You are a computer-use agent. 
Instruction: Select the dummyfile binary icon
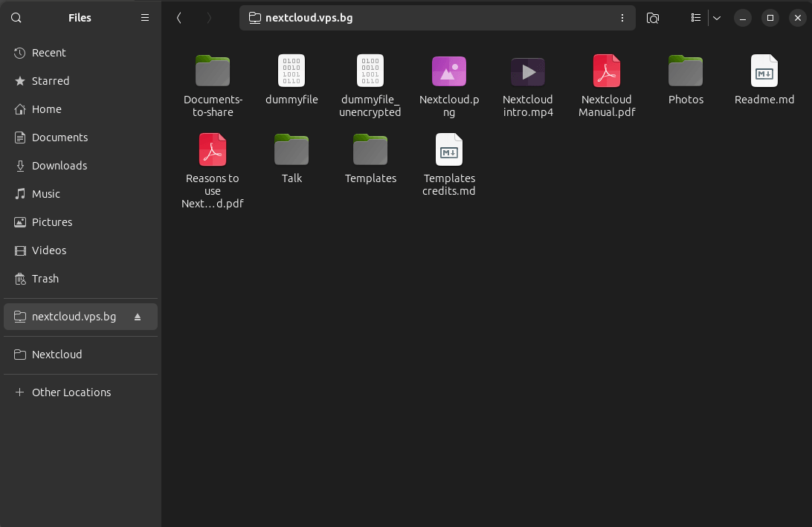pos(291,71)
